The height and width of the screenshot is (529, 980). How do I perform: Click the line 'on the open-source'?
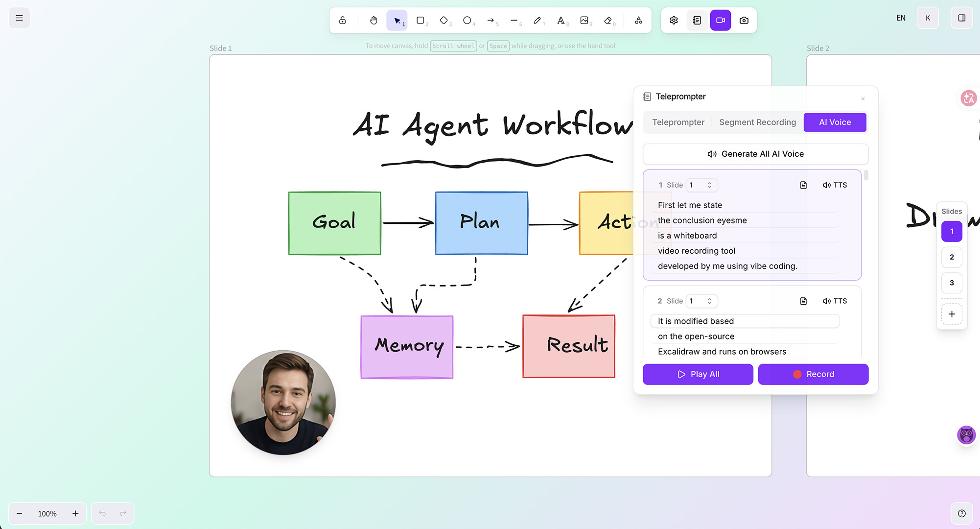745,337
